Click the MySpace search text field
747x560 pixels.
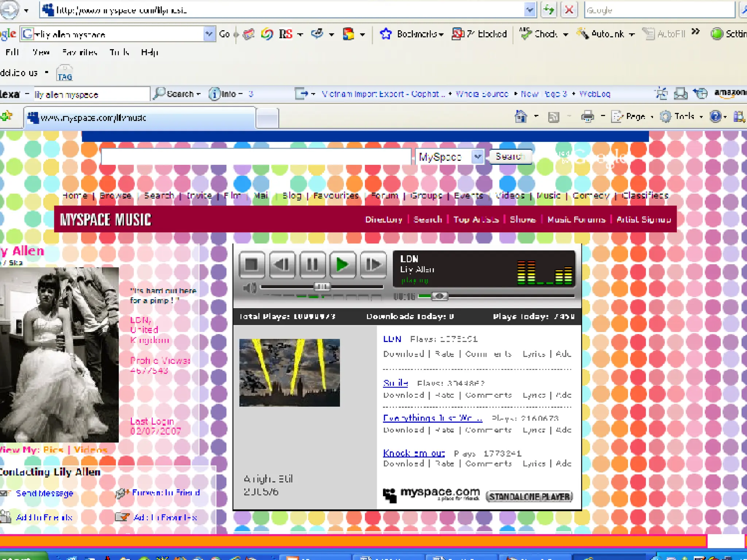(255, 157)
